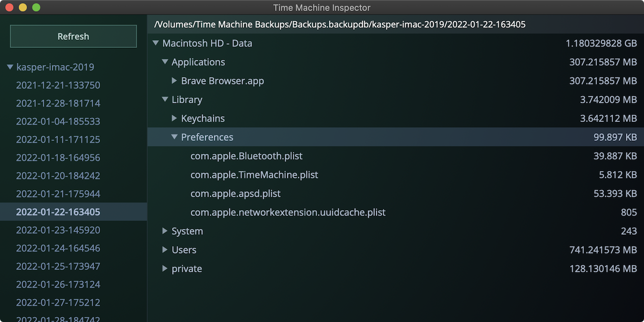Expand the Users folder
Viewport: 644px width, 322px height.
[x=165, y=250]
